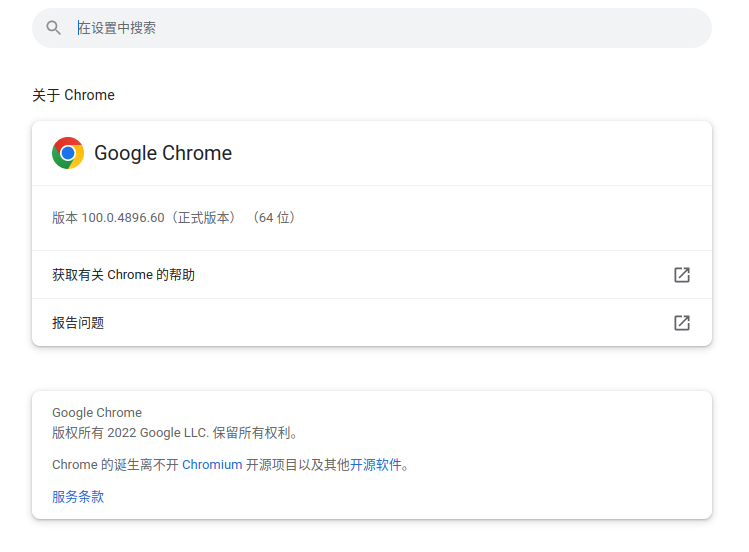Select the 报告问题 row label
The width and height of the screenshot is (749, 552).
pyautogui.click(x=78, y=323)
